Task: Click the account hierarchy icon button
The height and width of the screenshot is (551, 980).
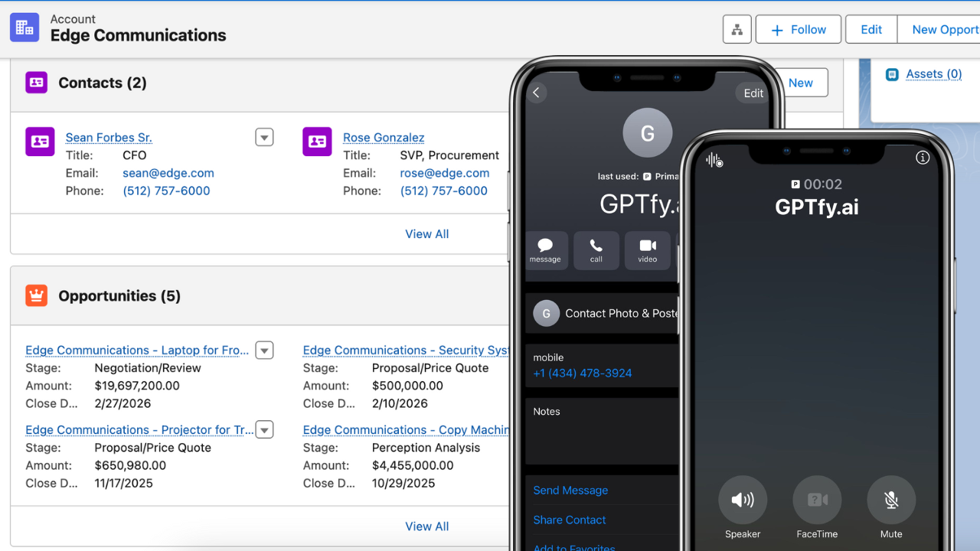Action: coord(737,30)
